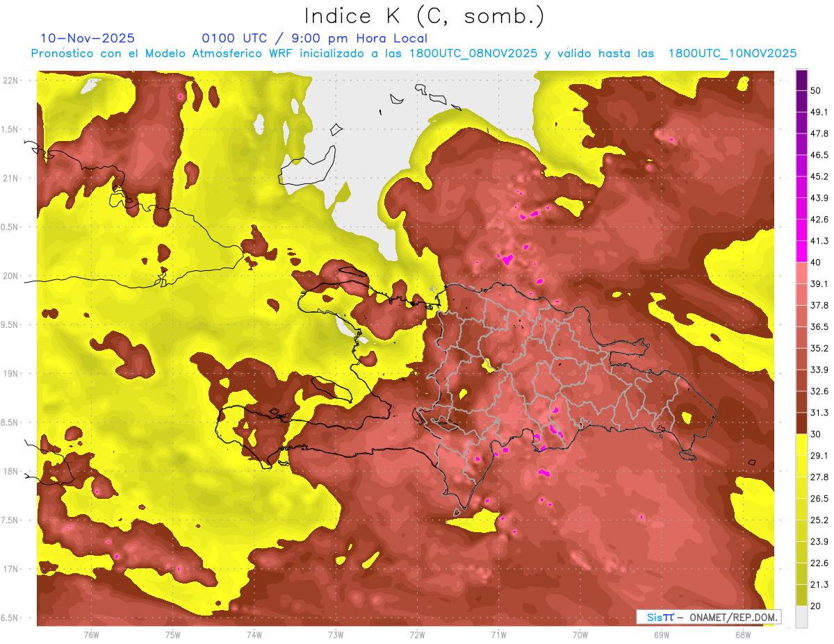Click the gray swatch below 20 in legend
The height and width of the screenshot is (644, 834).
[801, 616]
